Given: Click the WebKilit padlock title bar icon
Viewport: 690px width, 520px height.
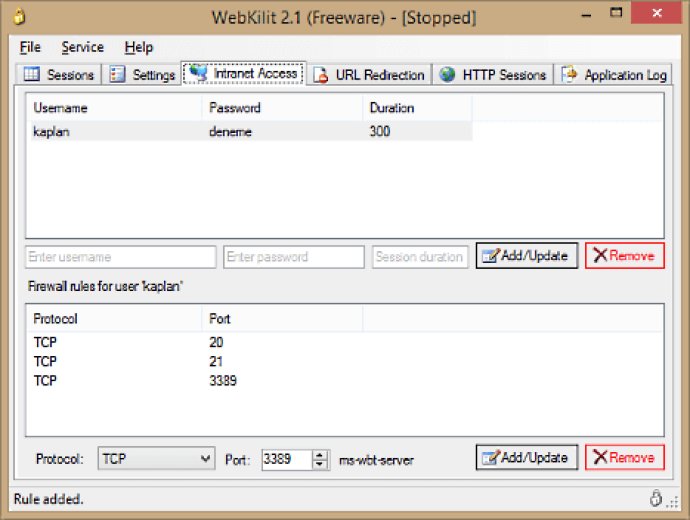Looking at the screenshot, I should pyautogui.click(x=19, y=17).
